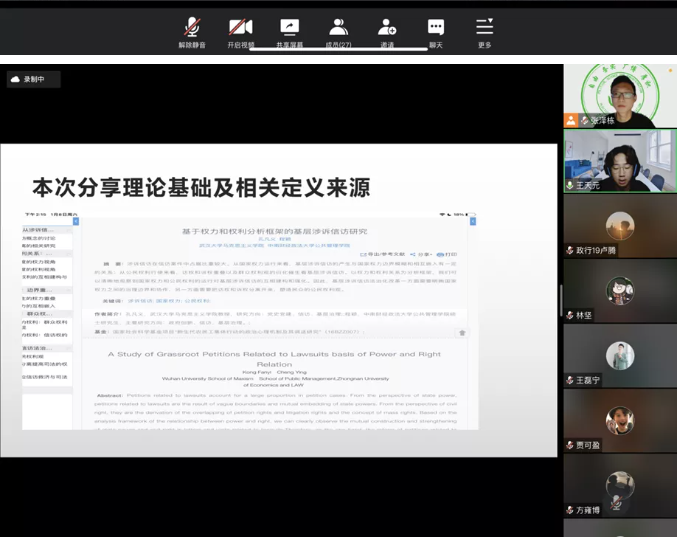
Task: Turn on camera with 开启视频
Action: pyautogui.click(x=240, y=29)
